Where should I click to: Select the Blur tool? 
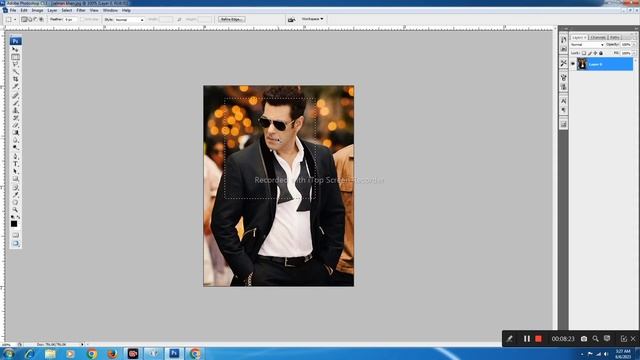(16, 140)
